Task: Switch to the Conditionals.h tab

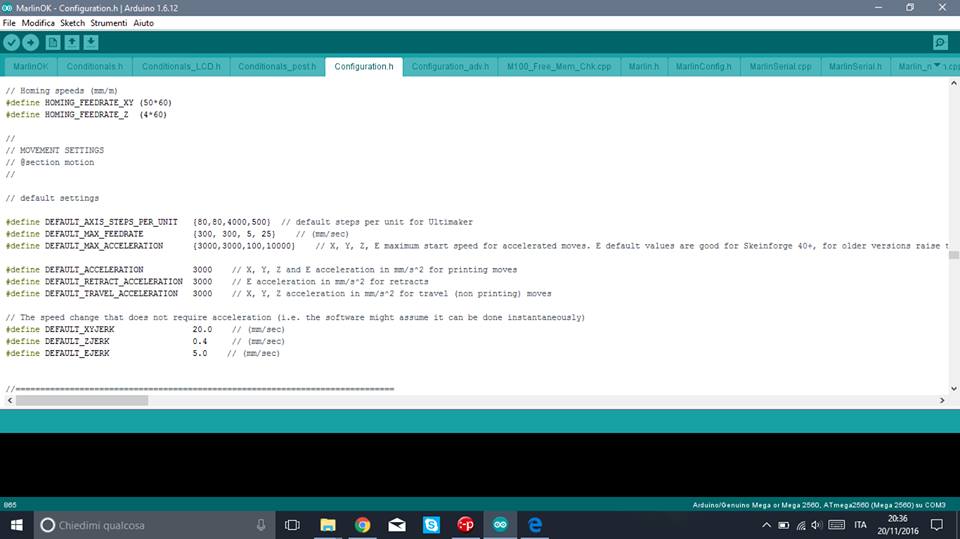Action: pyautogui.click(x=94, y=66)
